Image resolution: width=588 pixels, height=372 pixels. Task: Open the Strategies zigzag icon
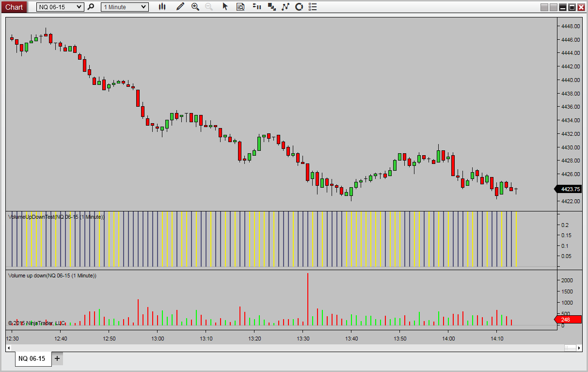tap(285, 7)
